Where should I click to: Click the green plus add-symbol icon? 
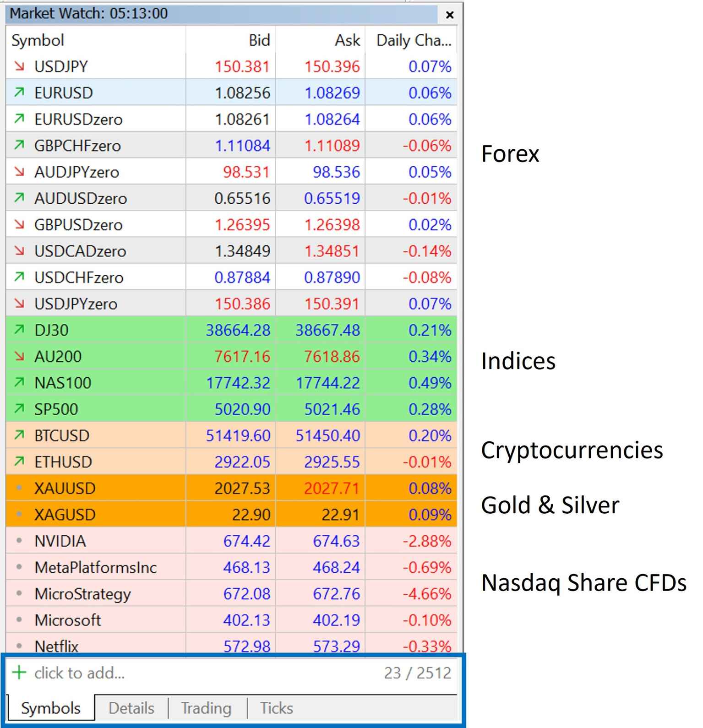19,673
